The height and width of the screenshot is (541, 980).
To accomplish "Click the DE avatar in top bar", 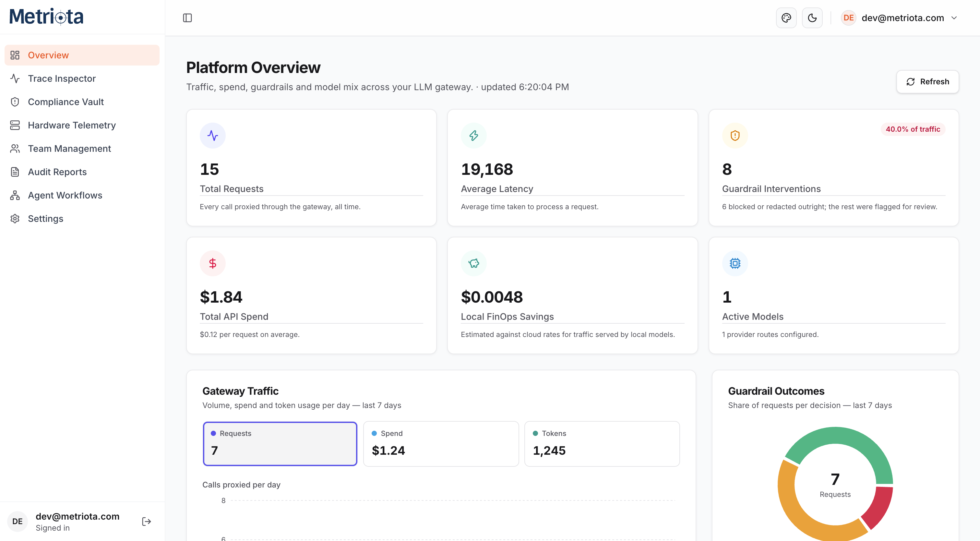I will (848, 18).
